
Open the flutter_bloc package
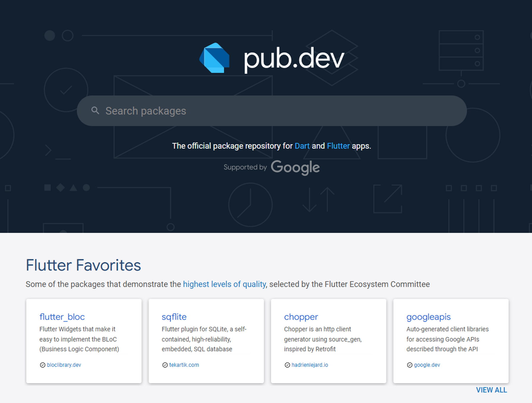tap(62, 317)
